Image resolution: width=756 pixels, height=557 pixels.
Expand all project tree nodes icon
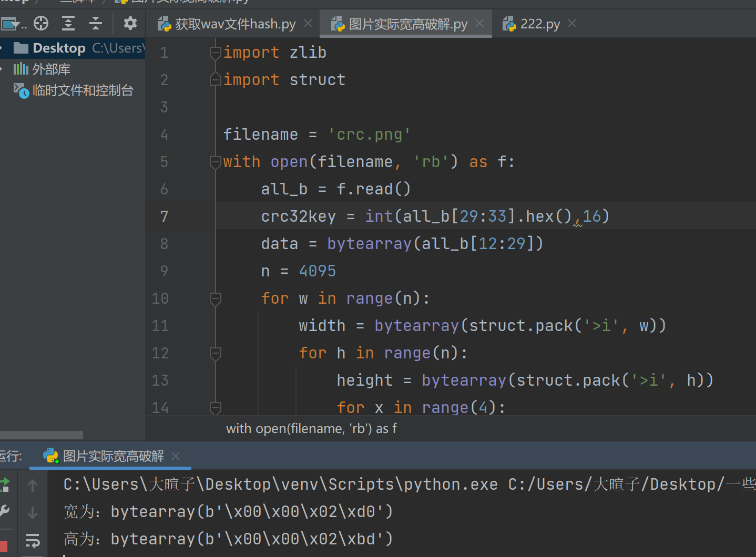click(x=68, y=23)
